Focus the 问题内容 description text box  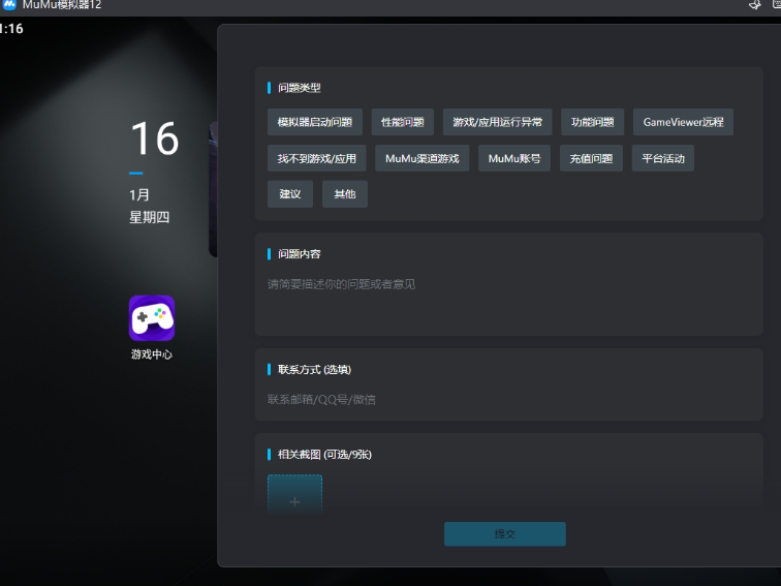pyautogui.click(x=509, y=301)
